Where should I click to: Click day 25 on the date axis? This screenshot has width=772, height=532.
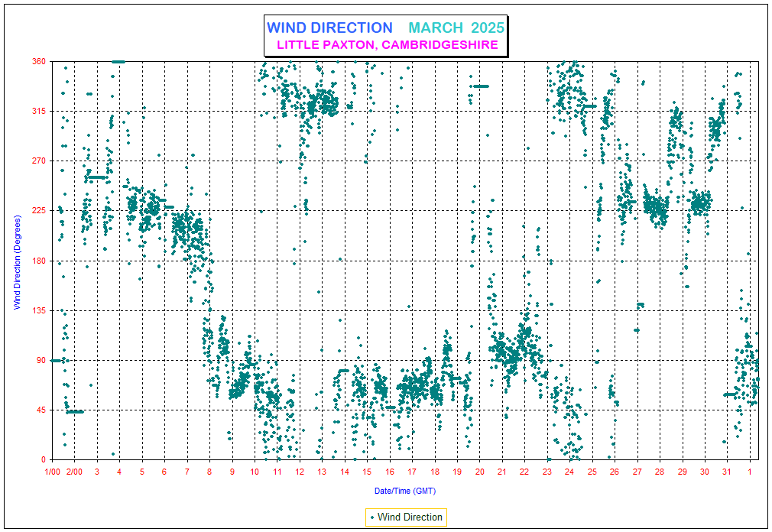pyautogui.click(x=592, y=472)
